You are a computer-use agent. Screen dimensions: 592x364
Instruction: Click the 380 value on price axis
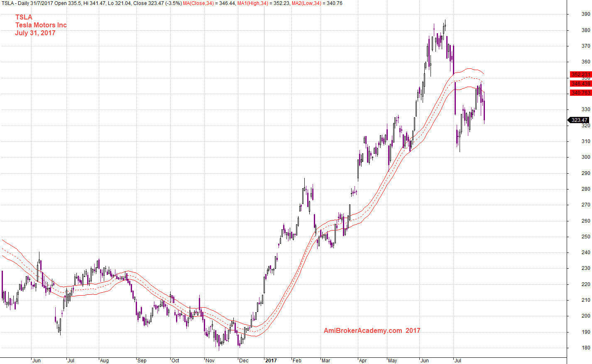pyautogui.click(x=586, y=30)
